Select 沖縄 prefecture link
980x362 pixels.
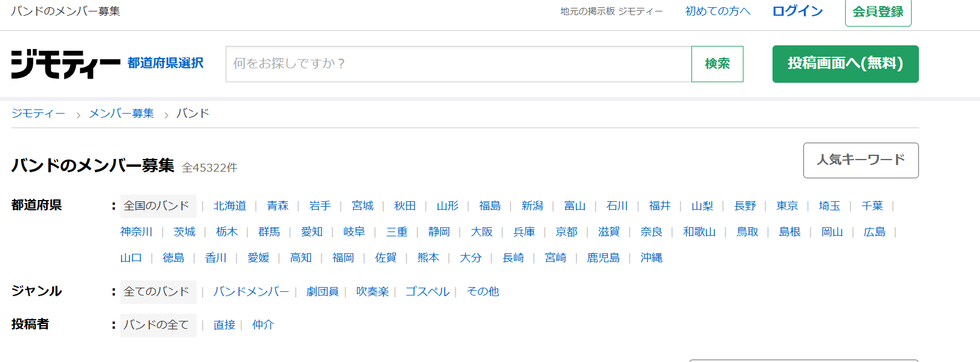[x=651, y=258]
